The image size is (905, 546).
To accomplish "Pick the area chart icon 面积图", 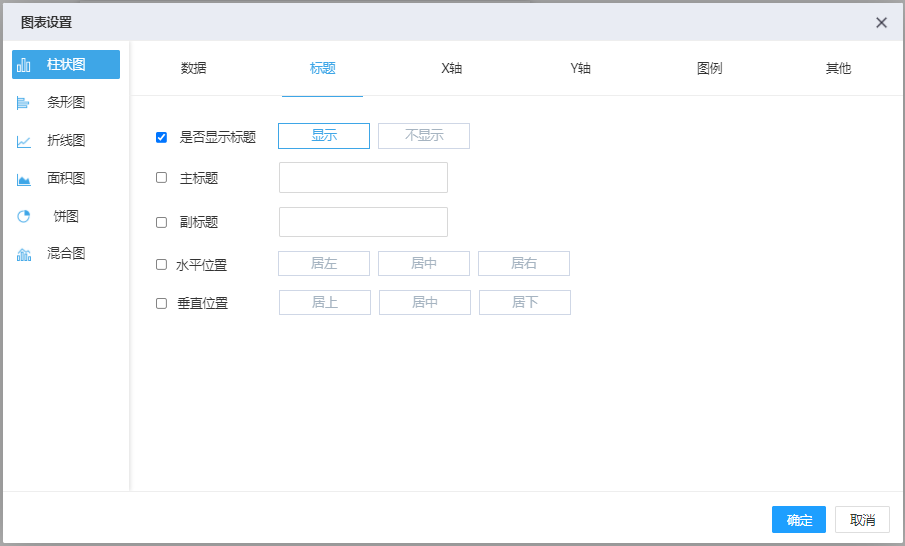I will (x=24, y=179).
